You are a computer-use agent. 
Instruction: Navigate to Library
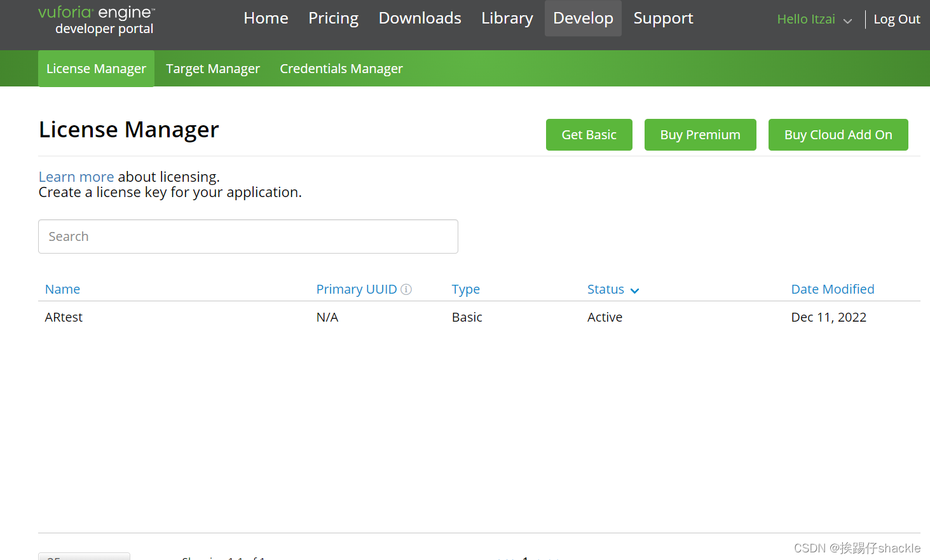pos(507,18)
